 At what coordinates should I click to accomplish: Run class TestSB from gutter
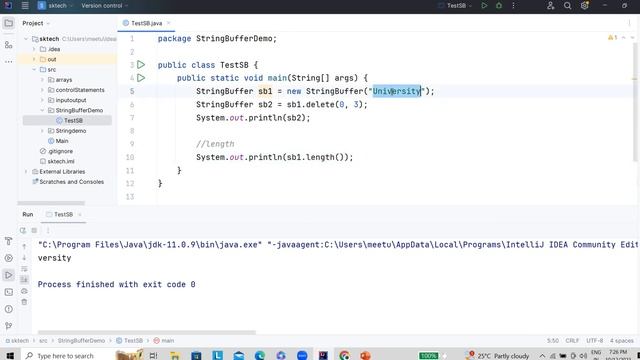click(141, 64)
